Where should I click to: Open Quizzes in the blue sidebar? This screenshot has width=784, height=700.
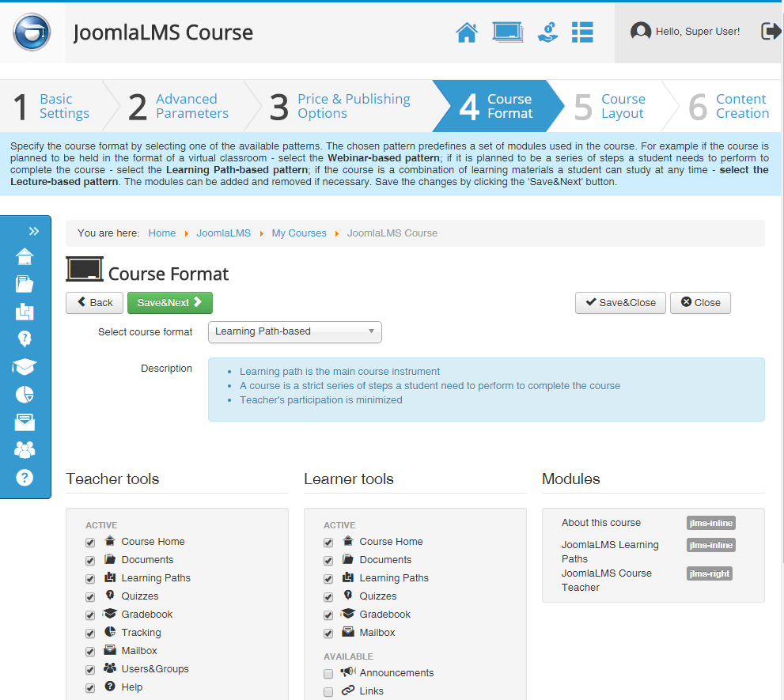tap(25, 339)
